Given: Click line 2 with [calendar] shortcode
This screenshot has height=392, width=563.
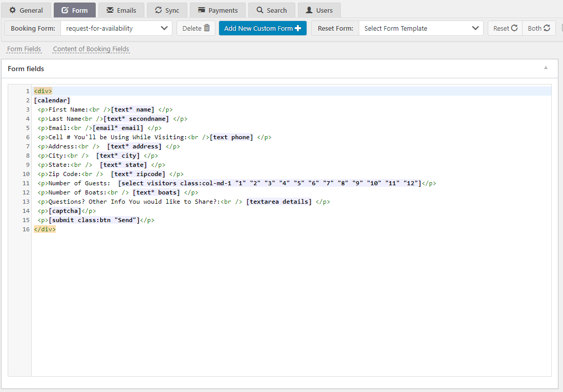Looking at the screenshot, I should point(52,100).
